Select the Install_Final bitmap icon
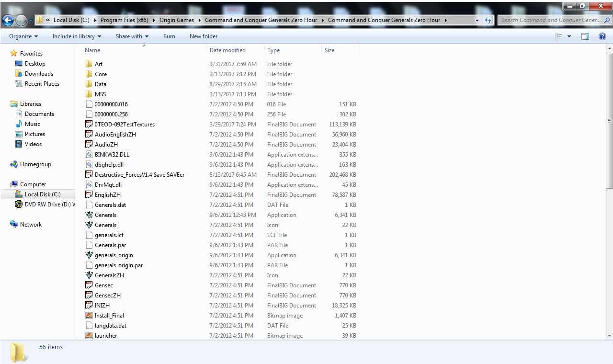The image size is (613, 364). (x=89, y=315)
